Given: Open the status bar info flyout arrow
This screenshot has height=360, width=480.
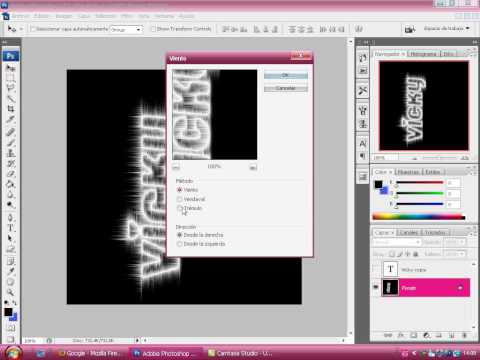Looking at the screenshot, I should pos(137,340).
